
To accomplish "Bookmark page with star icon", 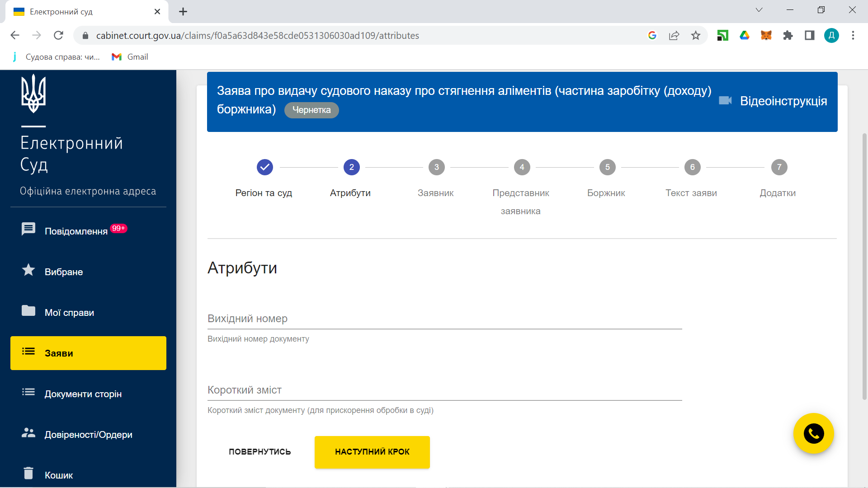I will click(695, 35).
